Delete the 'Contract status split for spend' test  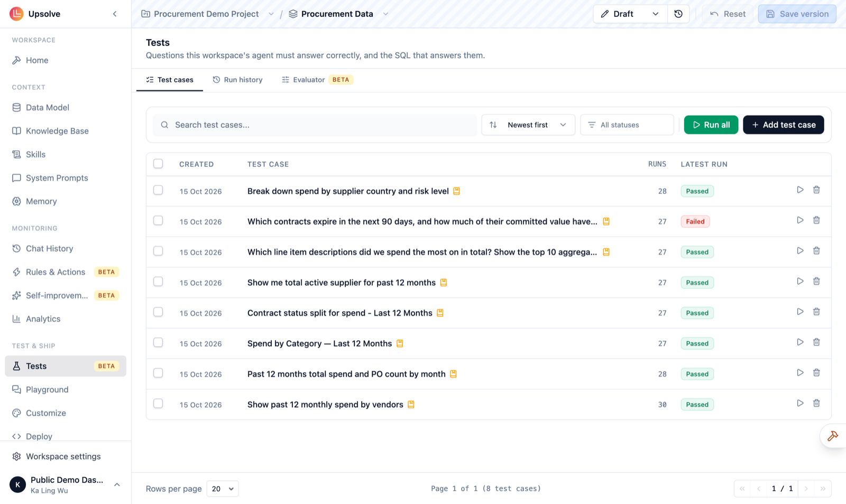pos(816,312)
